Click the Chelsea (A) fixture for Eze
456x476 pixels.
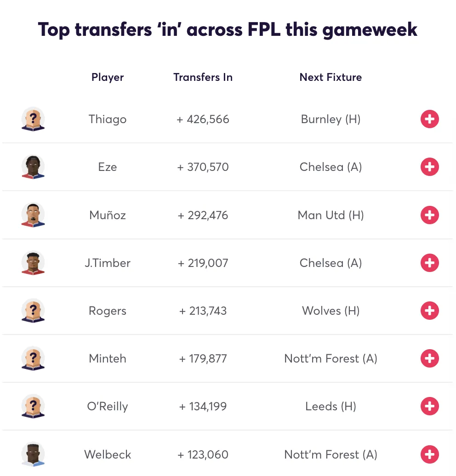331,167
